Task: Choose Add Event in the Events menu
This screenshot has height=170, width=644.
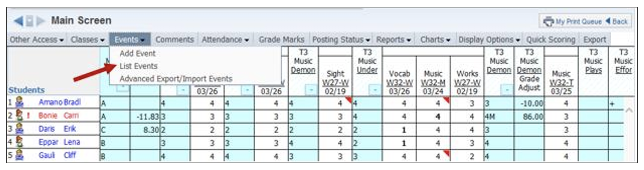Action: pos(137,53)
